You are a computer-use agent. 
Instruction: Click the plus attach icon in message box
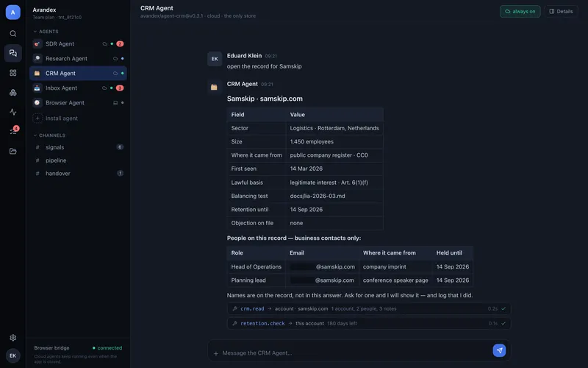(215, 353)
